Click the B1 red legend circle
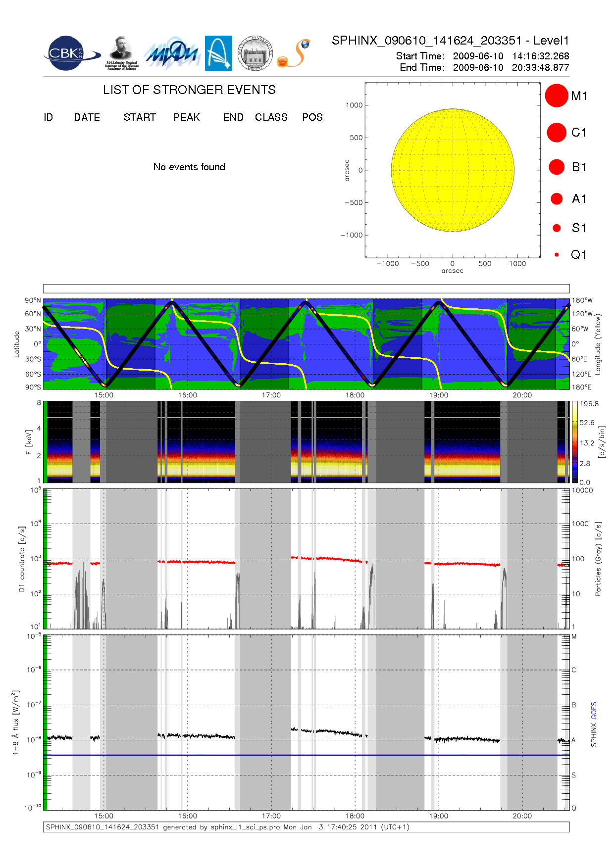614x868 pixels. [557, 167]
